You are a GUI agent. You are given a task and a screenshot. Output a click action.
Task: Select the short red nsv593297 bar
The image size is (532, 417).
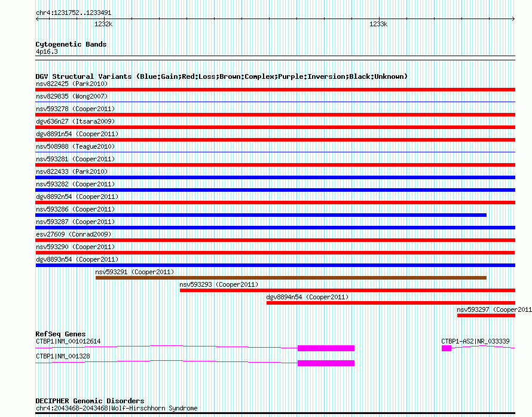click(x=486, y=315)
